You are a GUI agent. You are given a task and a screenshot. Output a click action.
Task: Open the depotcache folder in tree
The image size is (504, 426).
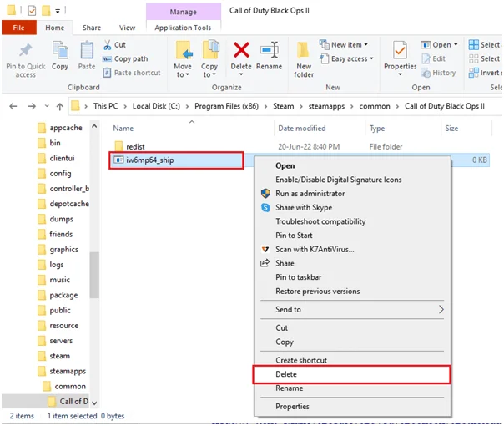[x=63, y=204]
